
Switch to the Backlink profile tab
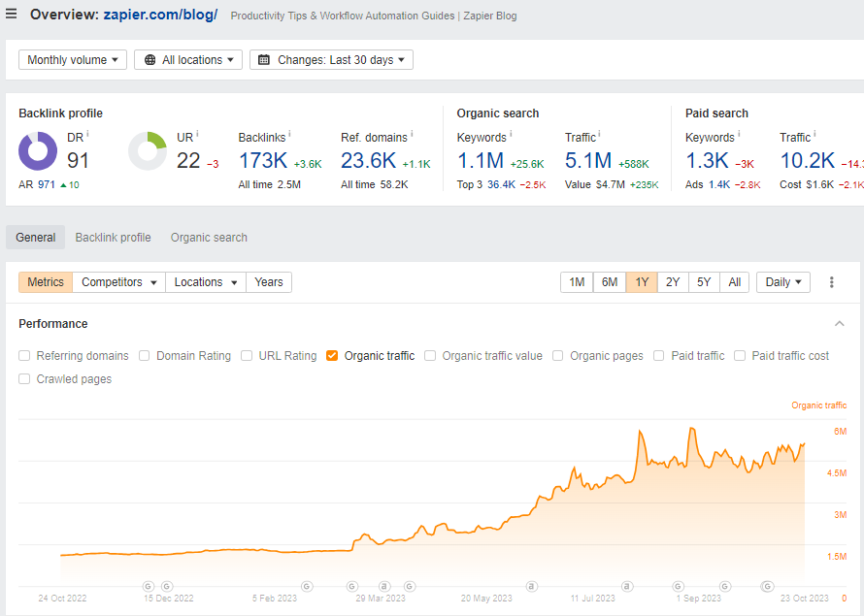pyautogui.click(x=113, y=238)
